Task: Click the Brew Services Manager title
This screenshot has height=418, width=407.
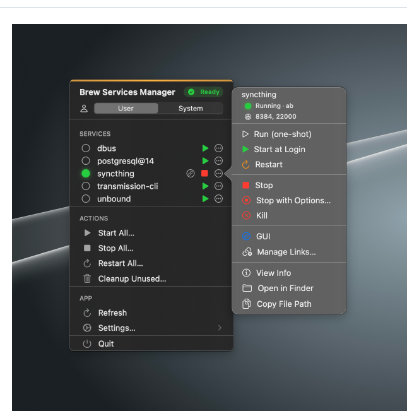Action: (x=127, y=92)
